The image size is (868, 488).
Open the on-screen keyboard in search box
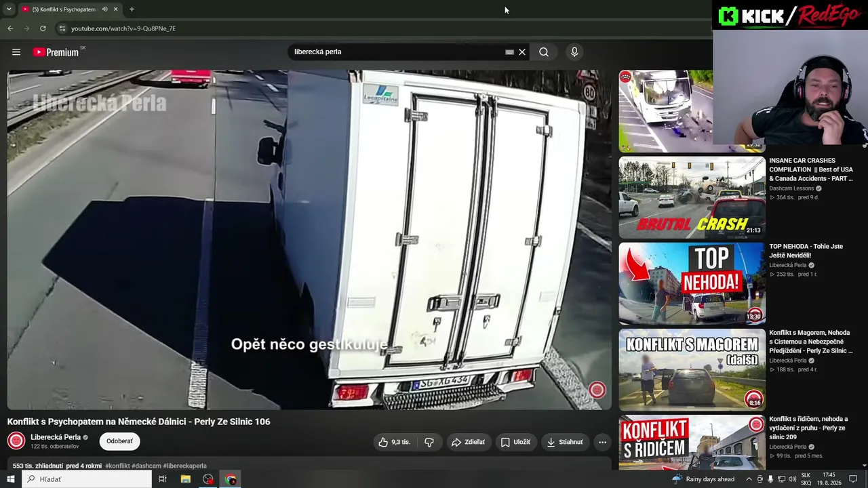[509, 52]
